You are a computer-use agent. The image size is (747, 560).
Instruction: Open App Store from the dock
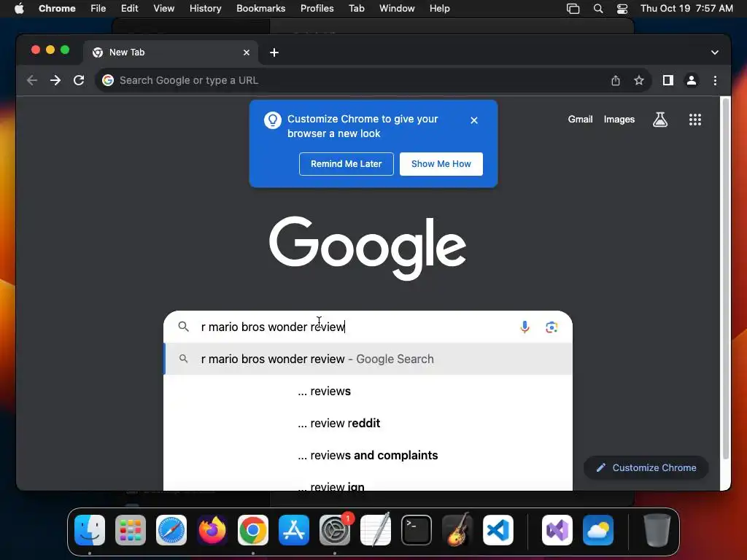pyautogui.click(x=294, y=530)
